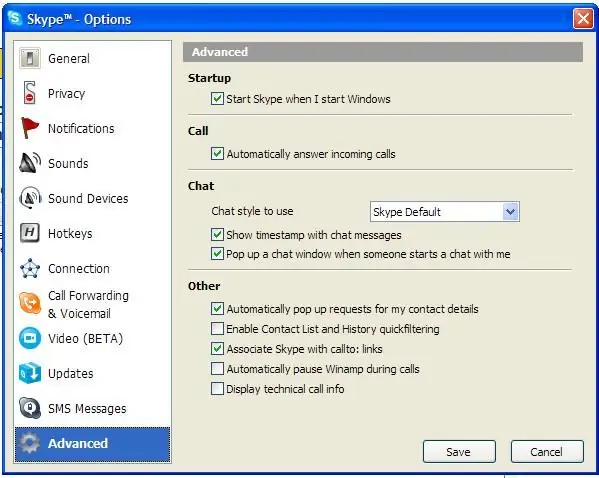Uncheck Pop up a chat window option
This screenshot has width=599, height=478.
click(x=217, y=253)
